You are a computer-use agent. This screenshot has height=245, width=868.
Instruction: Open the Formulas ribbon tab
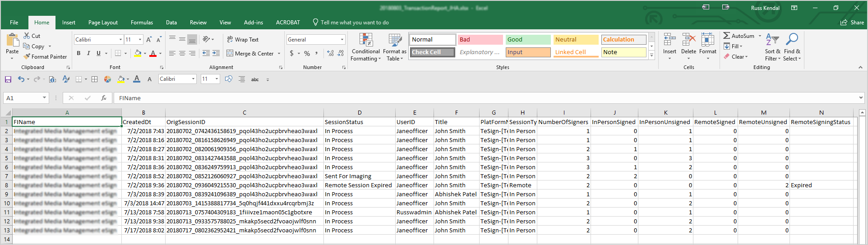coord(142,23)
